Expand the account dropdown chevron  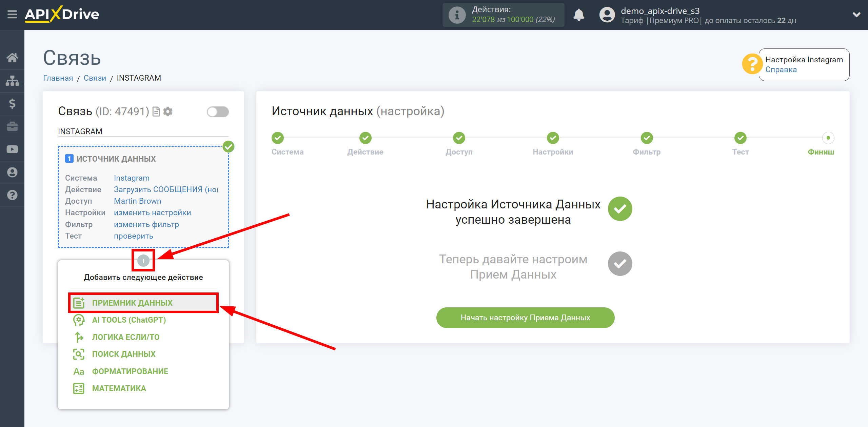856,15
